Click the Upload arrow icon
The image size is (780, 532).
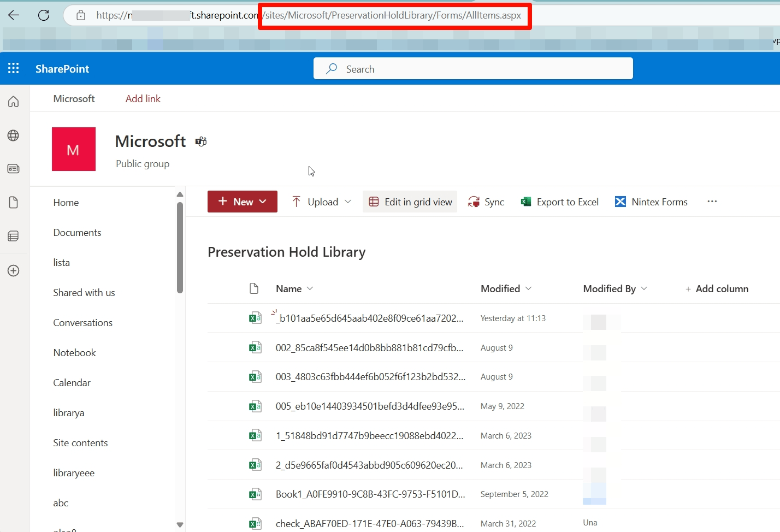[296, 202]
